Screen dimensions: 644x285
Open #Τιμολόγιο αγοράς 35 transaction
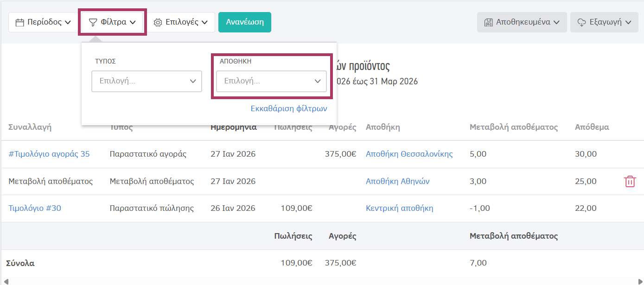click(49, 154)
